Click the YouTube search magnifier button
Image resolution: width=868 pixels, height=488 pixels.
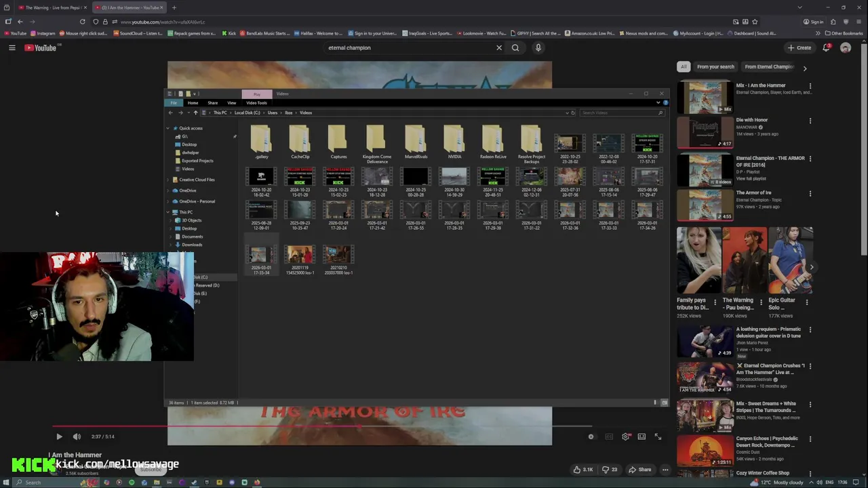[515, 47]
